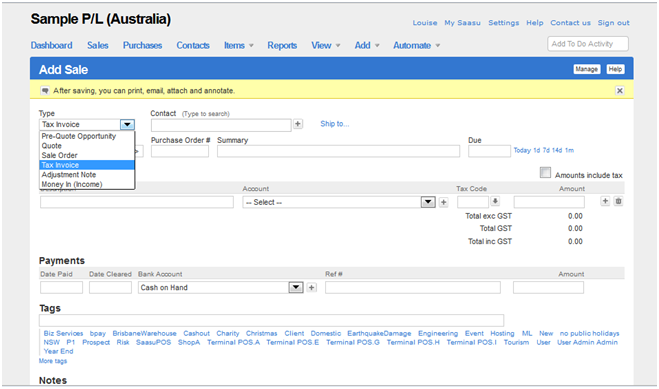Click the Summary text field
659x389 pixels.
tap(338, 152)
